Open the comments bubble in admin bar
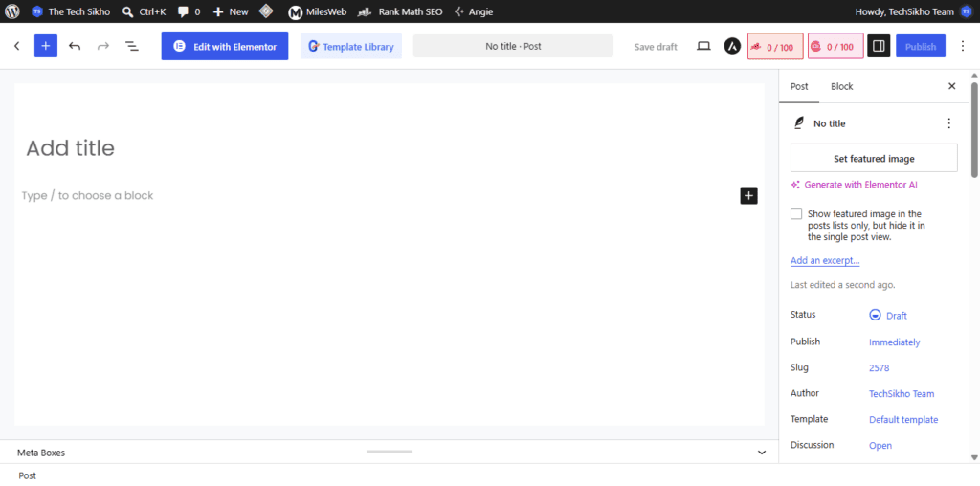The width and height of the screenshot is (980, 486). click(189, 11)
